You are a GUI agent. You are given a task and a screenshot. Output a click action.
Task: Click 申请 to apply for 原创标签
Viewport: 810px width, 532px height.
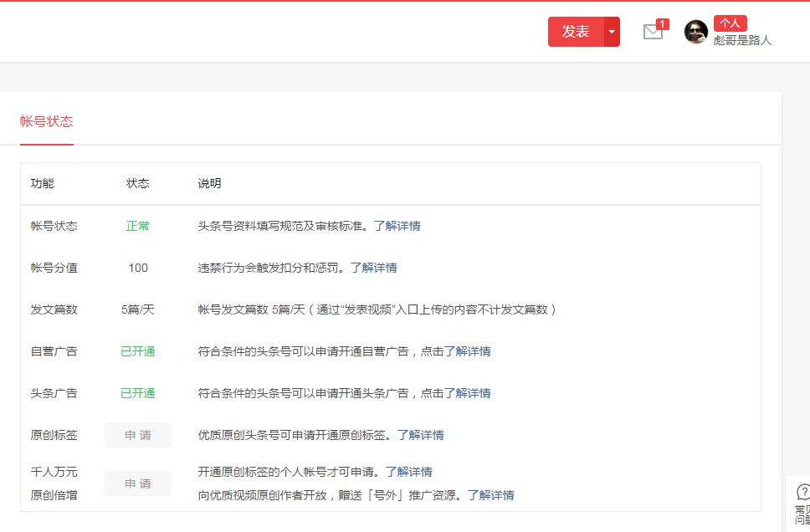coord(137,435)
